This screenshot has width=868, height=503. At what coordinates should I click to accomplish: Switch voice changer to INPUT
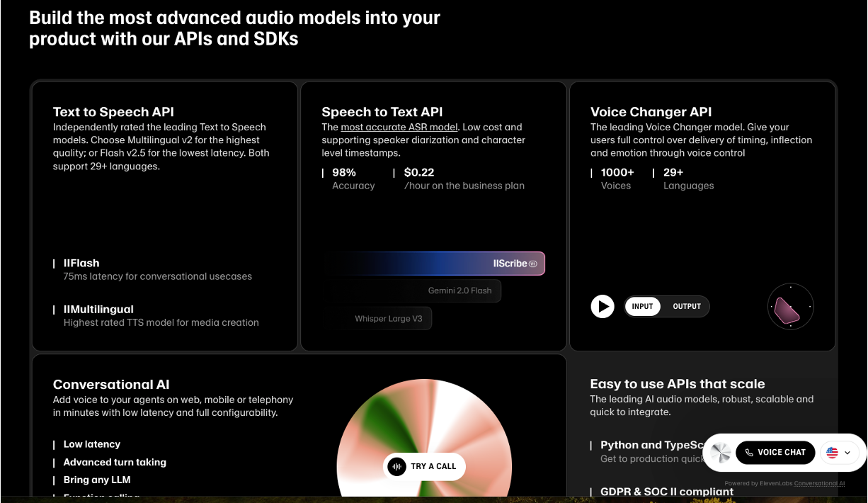[x=642, y=307]
